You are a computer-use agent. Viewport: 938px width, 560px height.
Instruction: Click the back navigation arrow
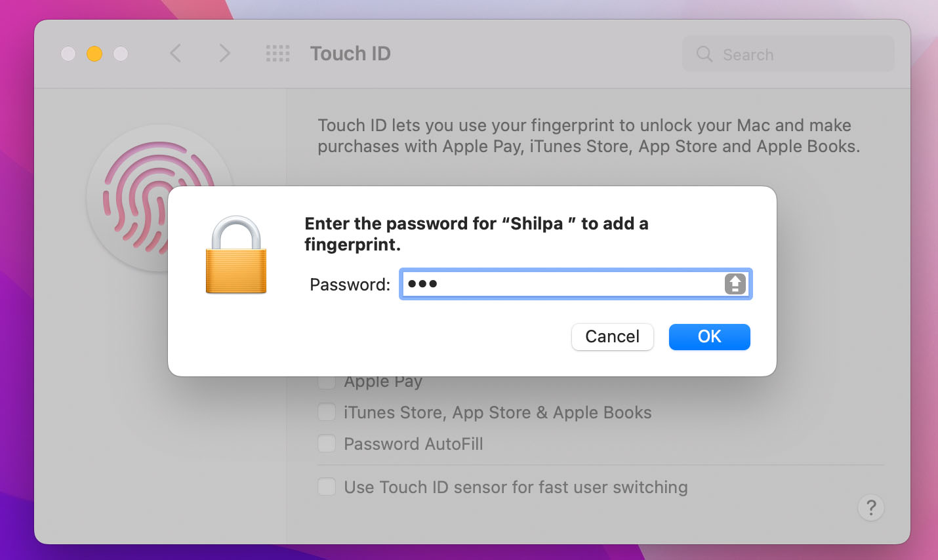(175, 54)
